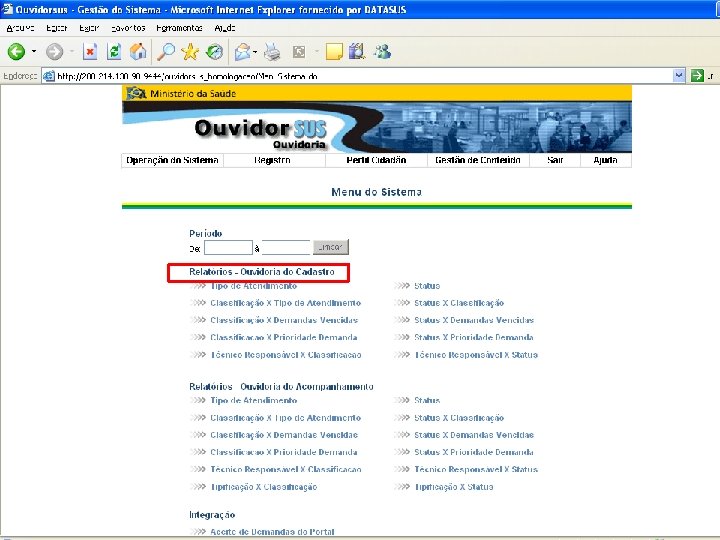Screen dimensions: 720x540
Task: Open Status X Classificação under Cadastro
Action: coord(459,303)
